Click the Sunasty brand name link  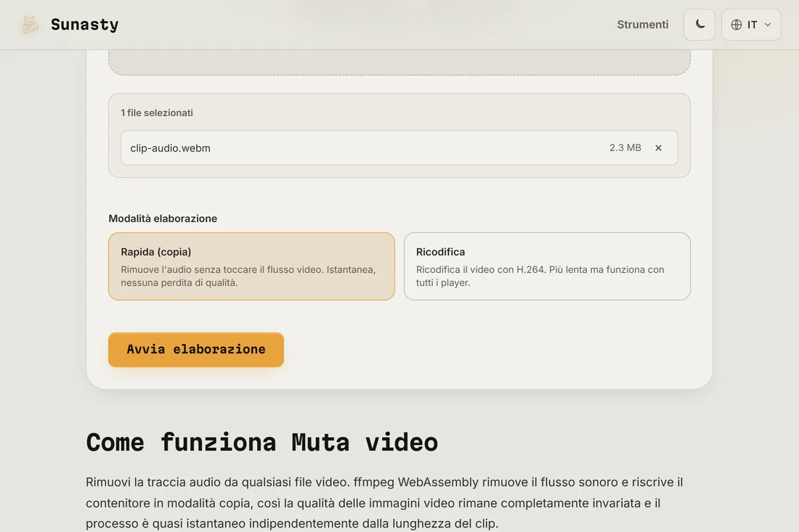[x=84, y=25]
